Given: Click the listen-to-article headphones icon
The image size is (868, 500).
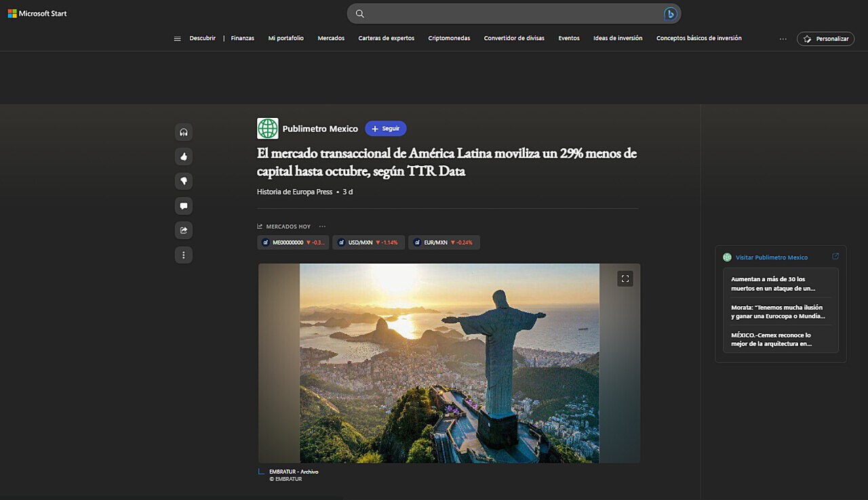Looking at the screenshot, I should pyautogui.click(x=183, y=132).
